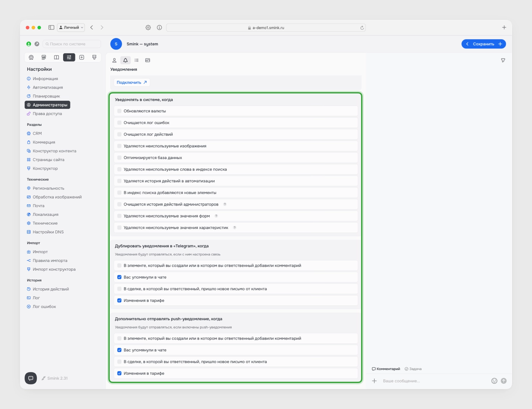Open the book-shaped documentation icon
Image resolution: width=532 pixels, height=409 pixels.
point(57,57)
